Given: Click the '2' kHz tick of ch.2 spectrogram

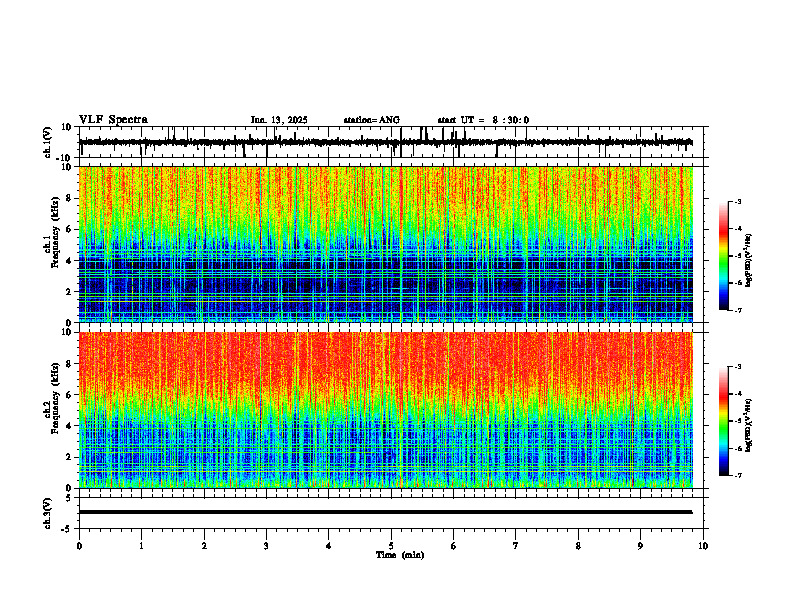Looking at the screenshot, I should [x=69, y=457].
